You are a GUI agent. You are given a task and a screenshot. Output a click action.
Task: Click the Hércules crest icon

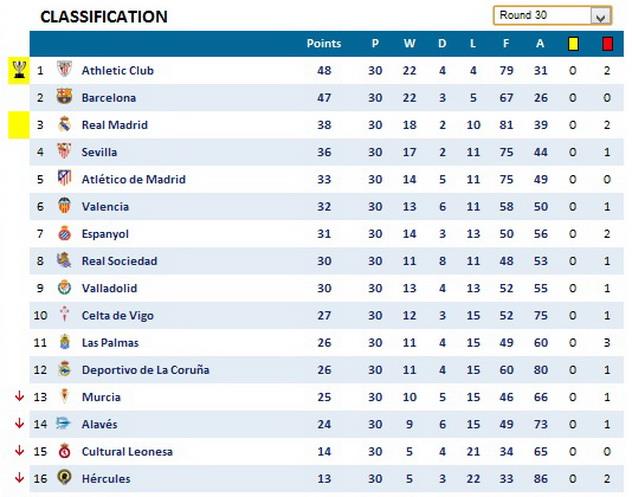pos(64,478)
